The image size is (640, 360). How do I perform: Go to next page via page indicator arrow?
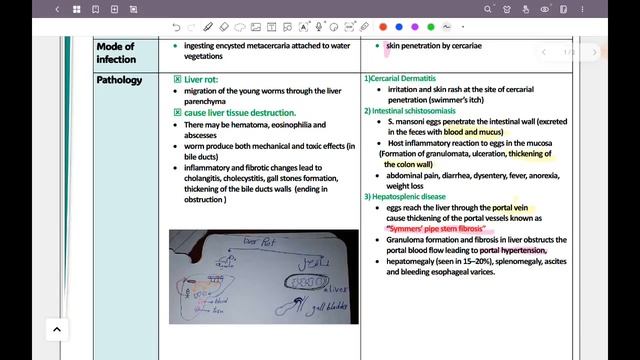[595, 52]
